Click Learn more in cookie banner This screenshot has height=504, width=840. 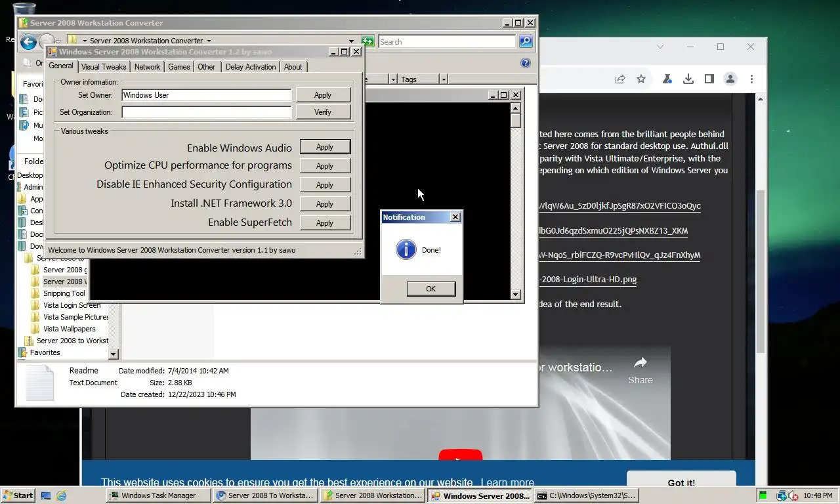[507, 483]
